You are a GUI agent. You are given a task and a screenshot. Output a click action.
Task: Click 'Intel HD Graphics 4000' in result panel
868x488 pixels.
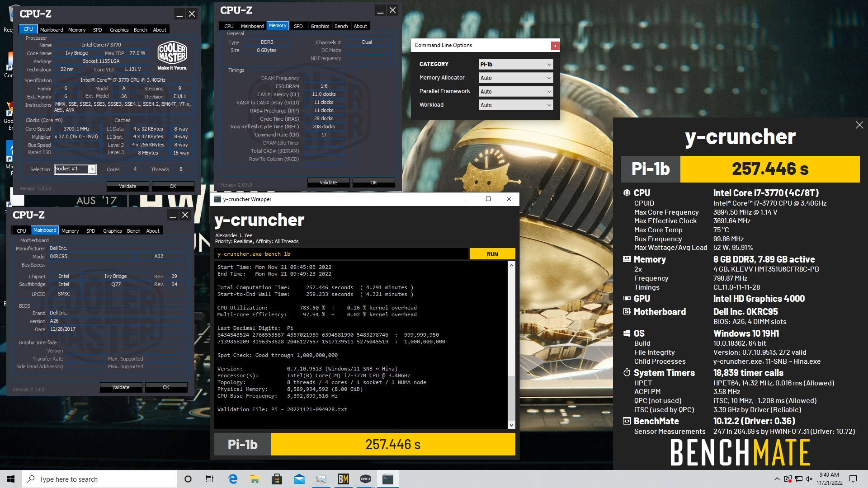pyautogui.click(x=759, y=299)
